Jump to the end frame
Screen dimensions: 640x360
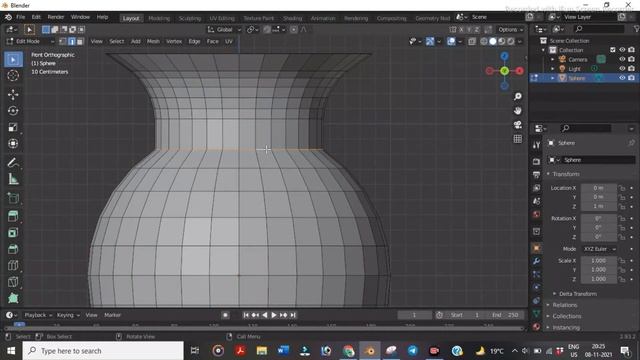293,315
